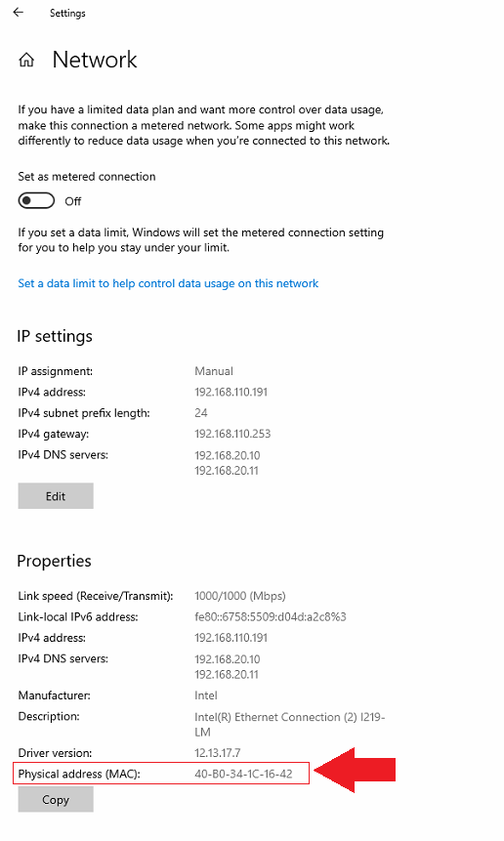Click the IPv4 gateway value 192.168.110.253
This screenshot has height=841, width=504.
tap(232, 434)
